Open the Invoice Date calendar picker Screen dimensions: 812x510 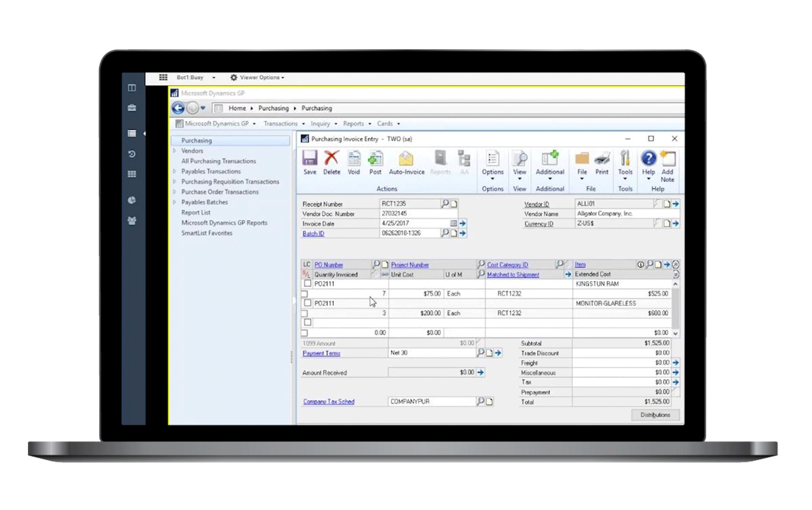454,224
